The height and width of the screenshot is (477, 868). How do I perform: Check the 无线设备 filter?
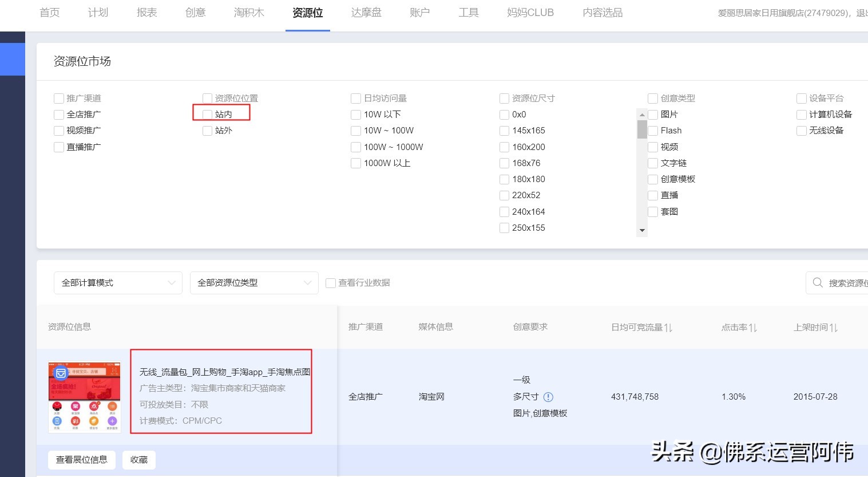801,131
